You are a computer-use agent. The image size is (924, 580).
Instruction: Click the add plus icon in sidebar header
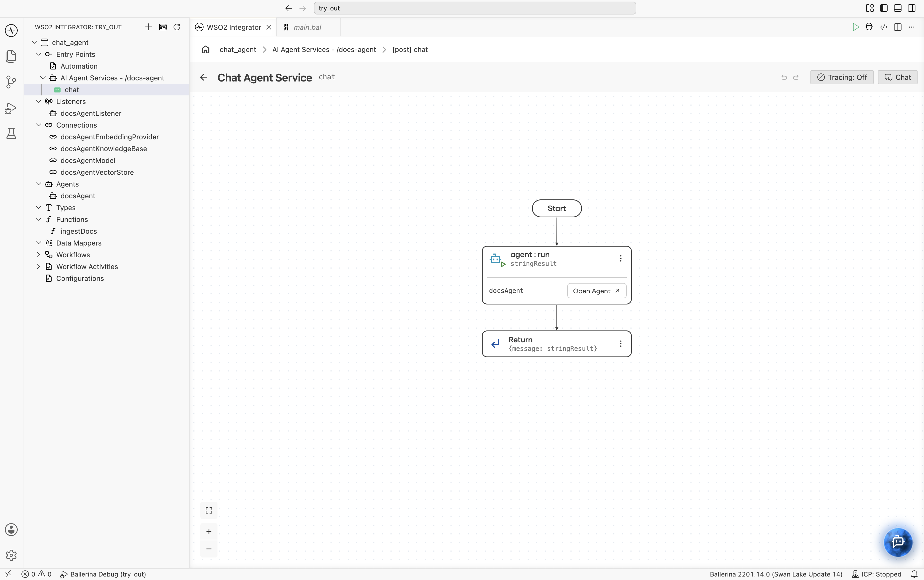tap(149, 27)
